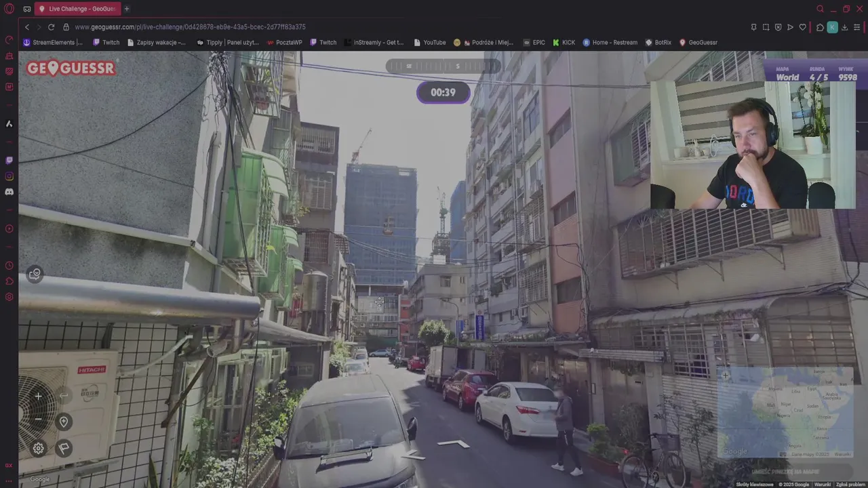Open the YouTube bookmark
Screen dimensions: 868x488
click(x=429, y=42)
